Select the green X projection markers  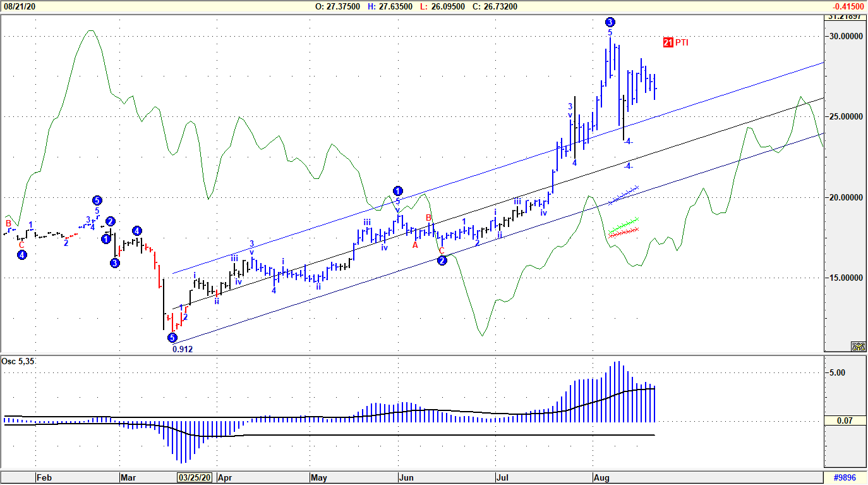point(624,223)
